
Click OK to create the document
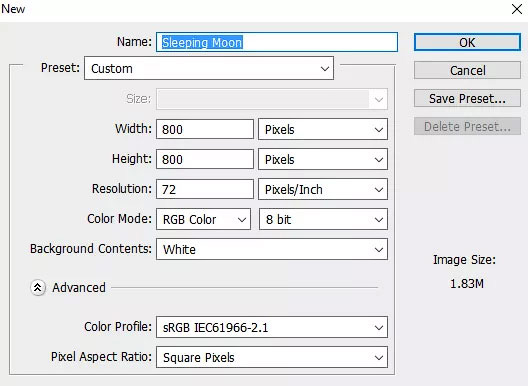(467, 42)
